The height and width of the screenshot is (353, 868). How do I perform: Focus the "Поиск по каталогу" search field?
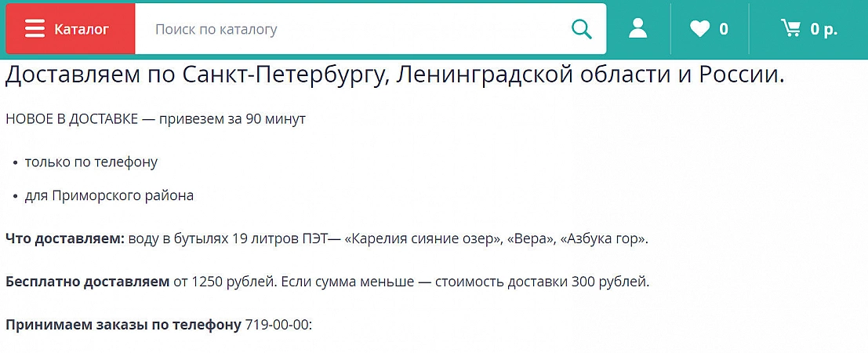pyautogui.click(x=353, y=29)
